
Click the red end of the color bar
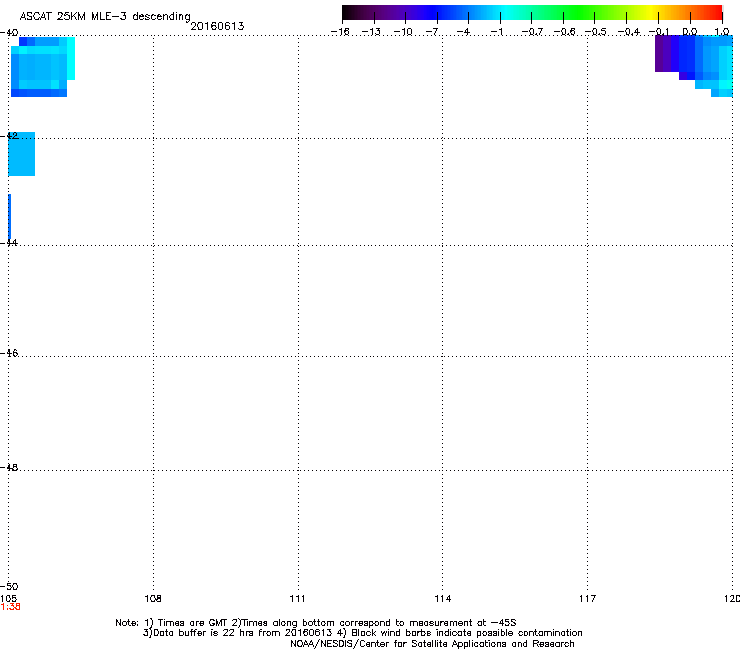pos(713,12)
